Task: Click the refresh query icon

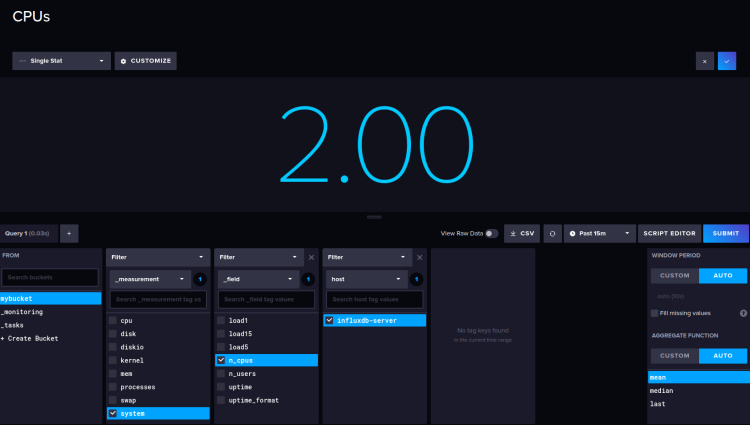Action: tap(551, 233)
